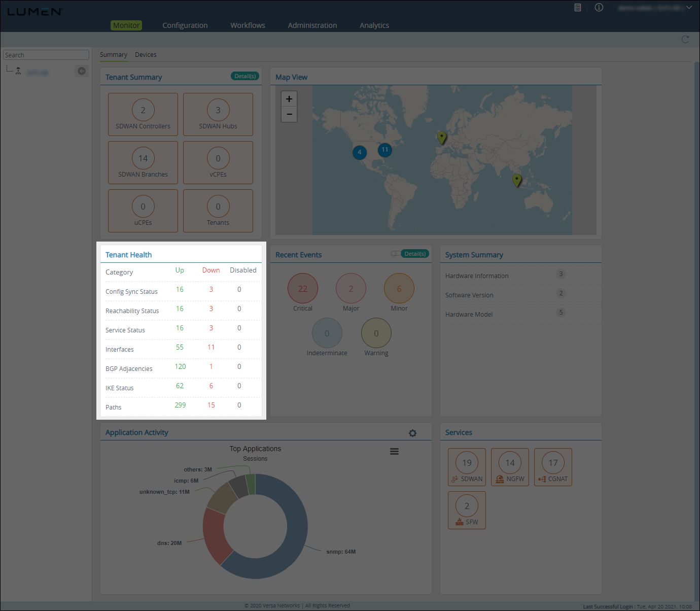Open Application Activity settings gear
The image size is (700, 611).
pyautogui.click(x=412, y=433)
